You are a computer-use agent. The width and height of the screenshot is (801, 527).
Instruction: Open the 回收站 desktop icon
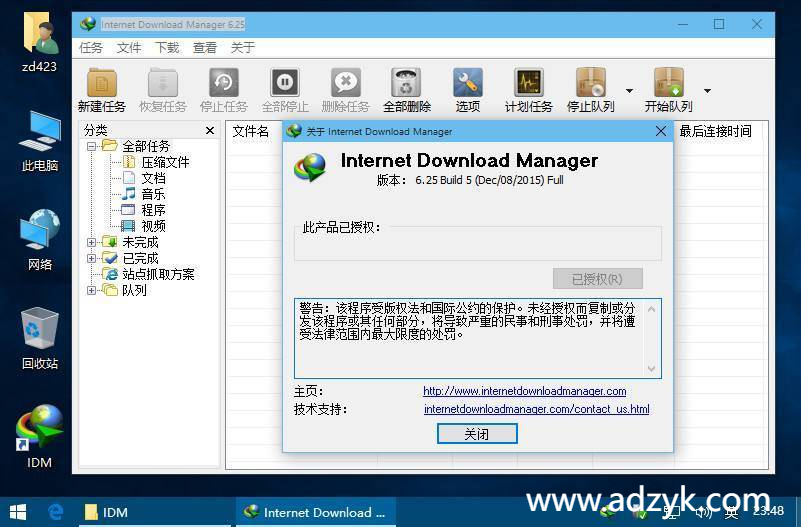pos(39,339)
